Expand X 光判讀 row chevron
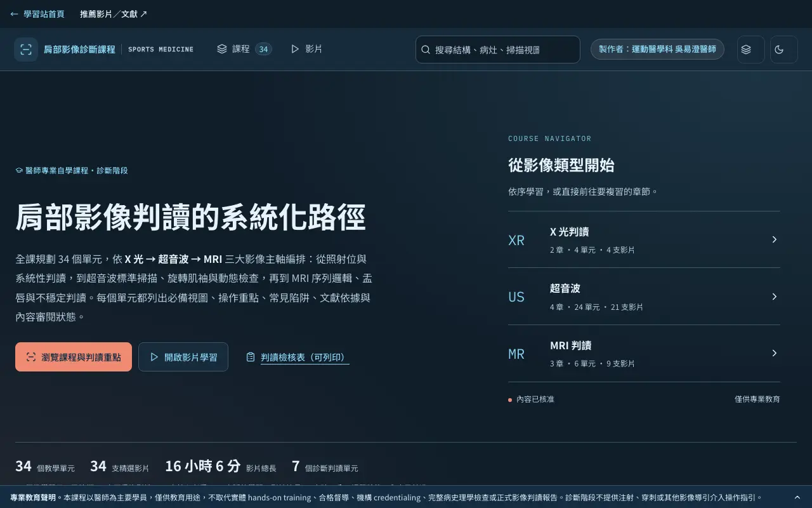 point(775,239)
